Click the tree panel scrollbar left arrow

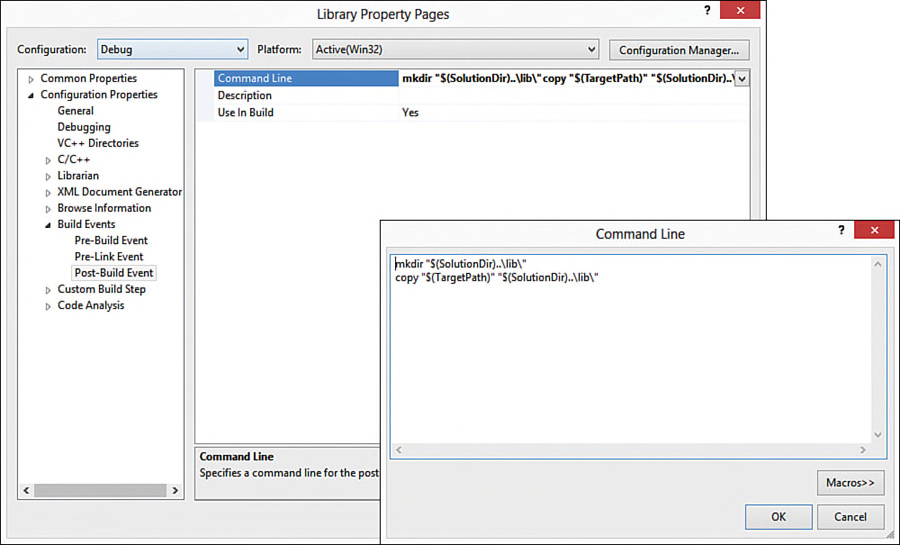point(26,490)
